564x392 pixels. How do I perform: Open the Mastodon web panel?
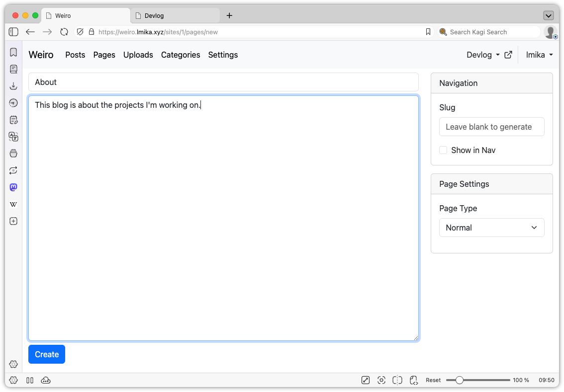point(13,187)
